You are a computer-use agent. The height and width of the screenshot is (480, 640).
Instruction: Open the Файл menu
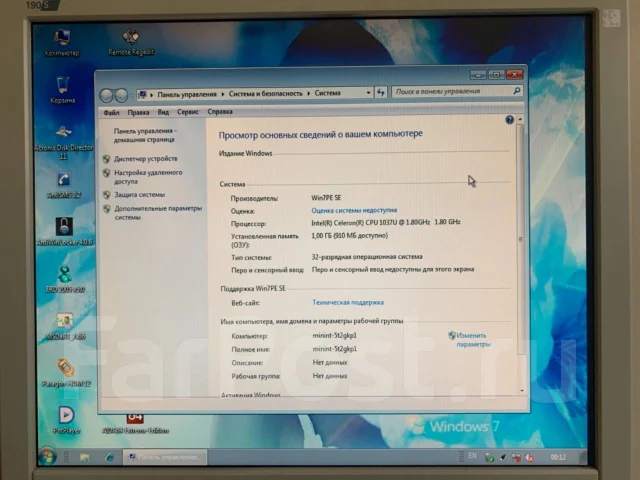(111, 113)
